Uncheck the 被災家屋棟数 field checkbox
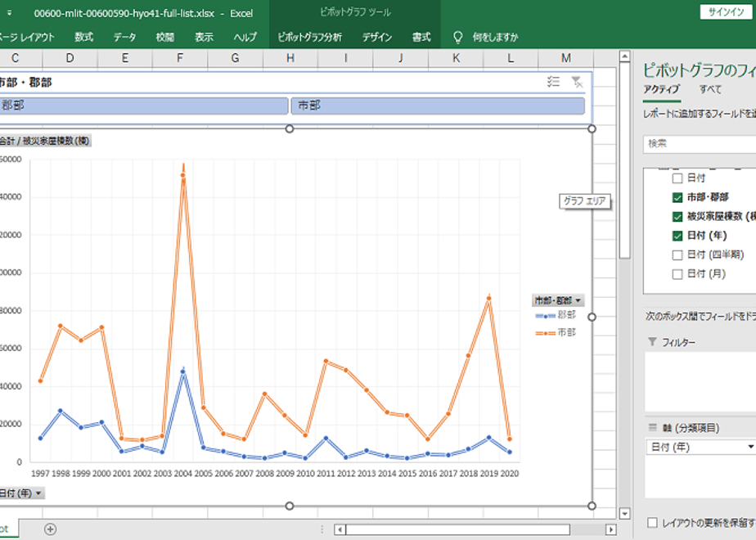This screenshot has width=756, height=540. pos(677,217)
